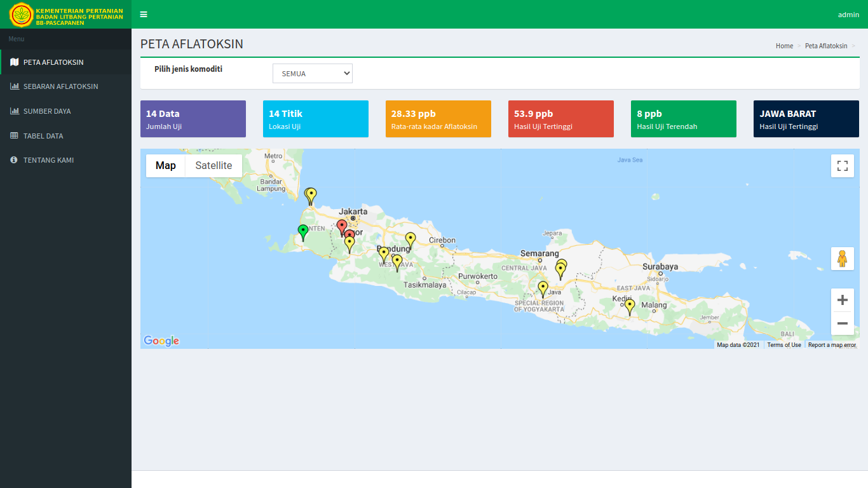The height and width of the screenshot is (488, 868).
Task: Click the Home breadcrumb link
Action: (784, 46)
